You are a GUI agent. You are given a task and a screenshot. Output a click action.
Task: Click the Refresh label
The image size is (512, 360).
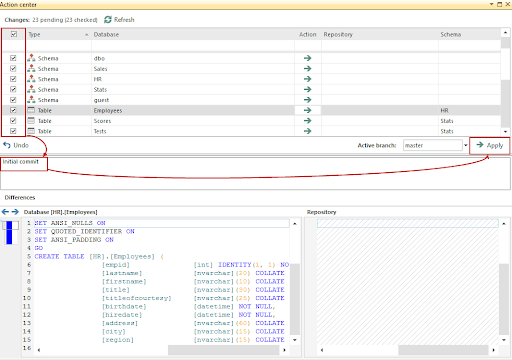click(x=124, y=20)
